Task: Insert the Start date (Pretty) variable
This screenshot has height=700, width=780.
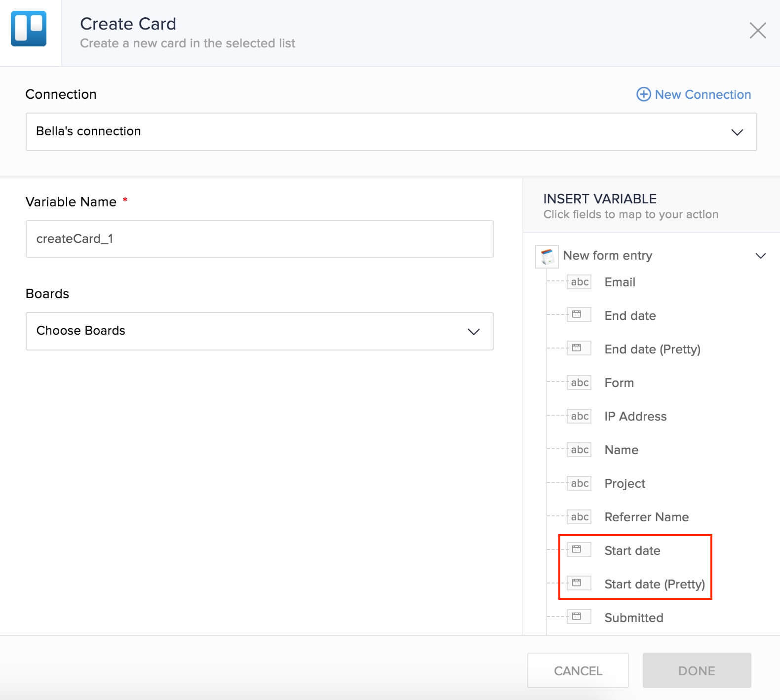Action: [654, 584]
